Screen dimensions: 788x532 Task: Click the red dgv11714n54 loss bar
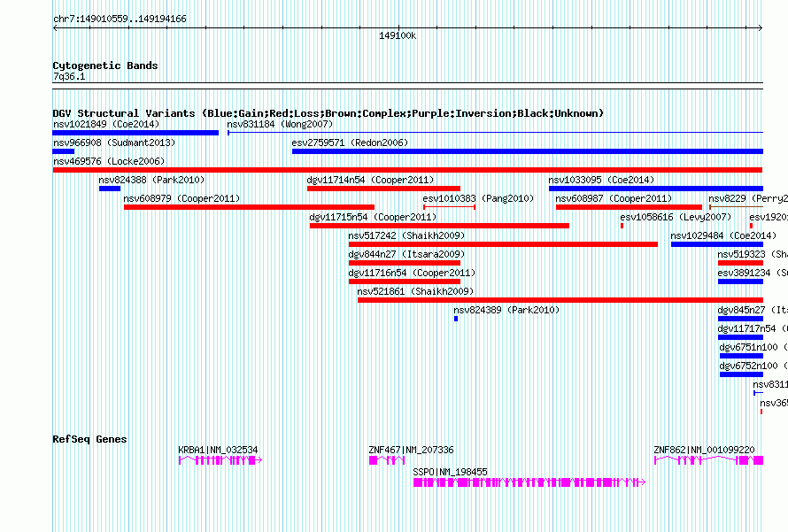coord(384,189)
